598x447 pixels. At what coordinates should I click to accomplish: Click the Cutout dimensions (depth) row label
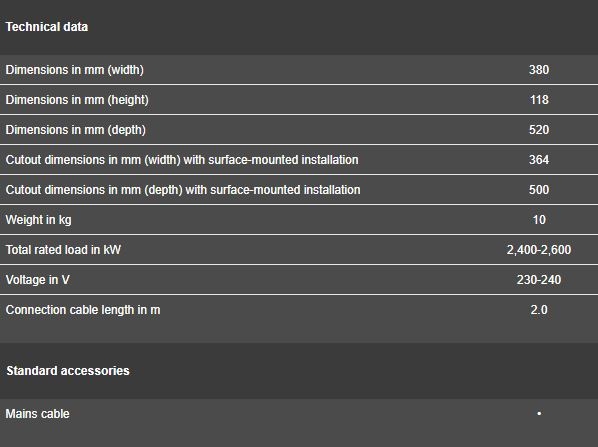pos(183,190)
